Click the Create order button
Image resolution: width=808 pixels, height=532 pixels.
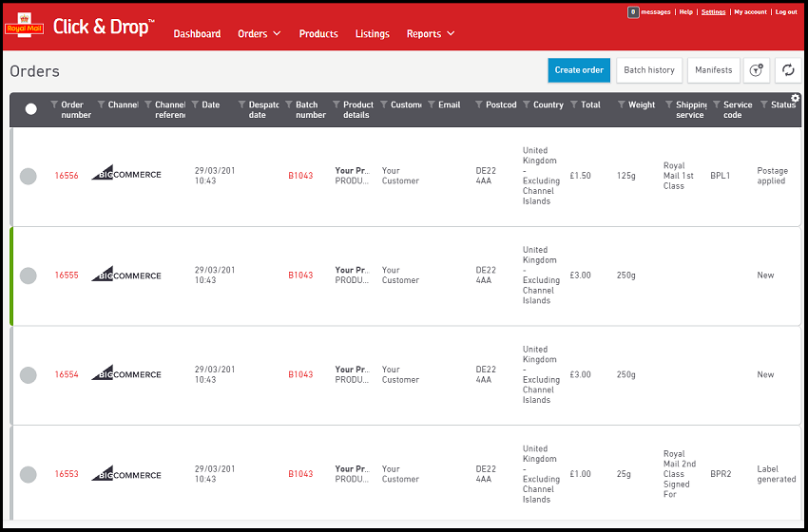579,70
